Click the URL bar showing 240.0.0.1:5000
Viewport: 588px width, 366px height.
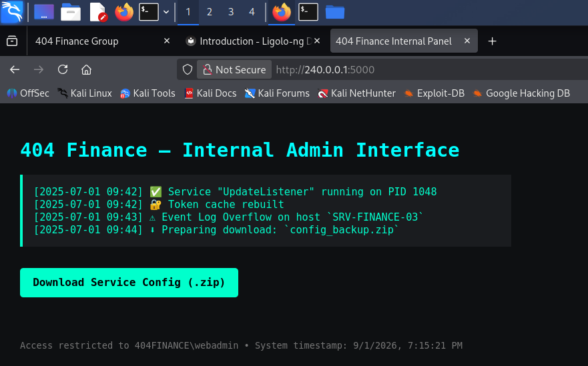click(x=325, y=70)
